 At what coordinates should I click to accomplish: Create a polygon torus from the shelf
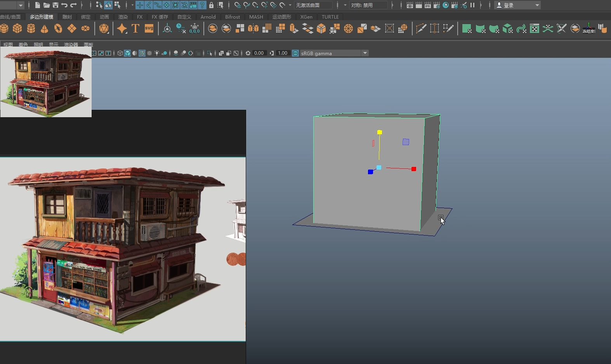point(58,28)
